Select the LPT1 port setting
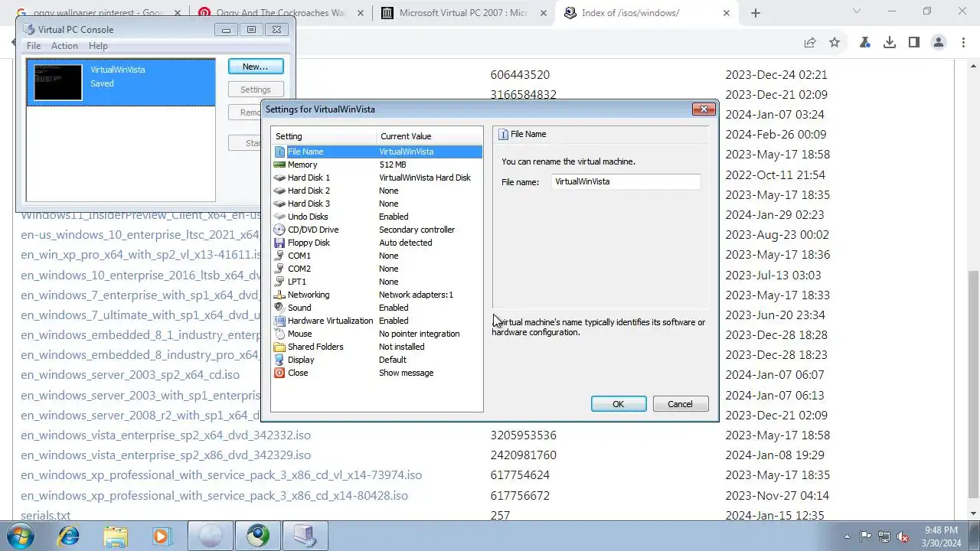Image resolution: width=980 pixels, height=551 pixels. 377,282
